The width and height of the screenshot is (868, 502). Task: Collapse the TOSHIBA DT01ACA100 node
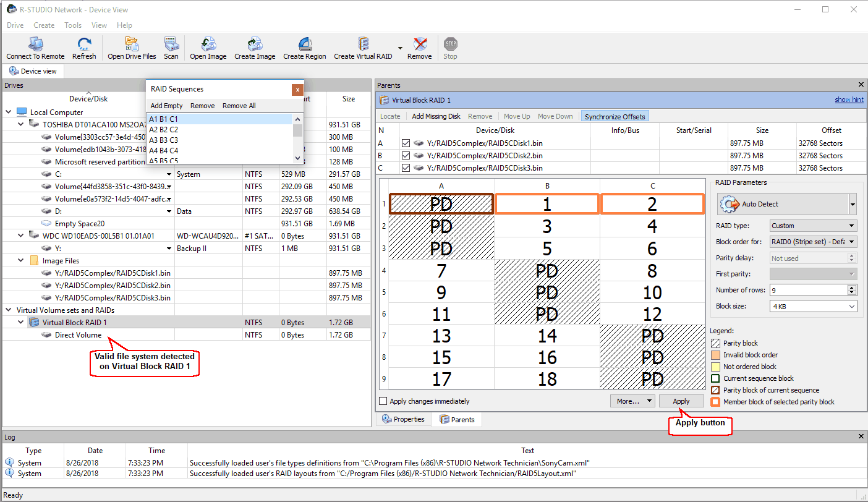click(20, 125)
